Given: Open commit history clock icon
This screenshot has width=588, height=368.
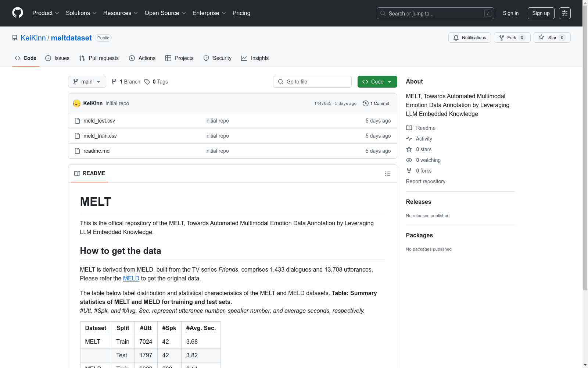Looking at the screenshot, I should click(x=366, y=103).
